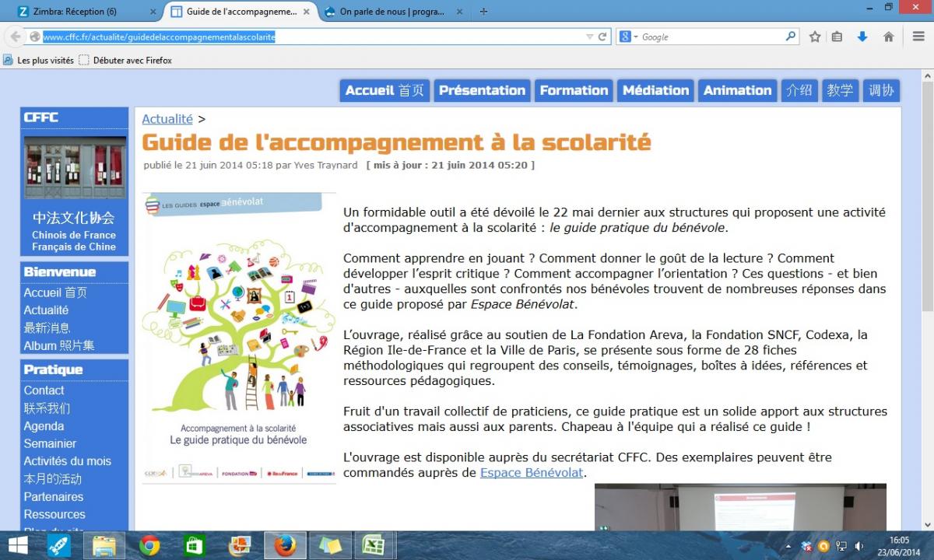Switch to On parle de nous tab
The image size is (934, 560).
(394, 12)
